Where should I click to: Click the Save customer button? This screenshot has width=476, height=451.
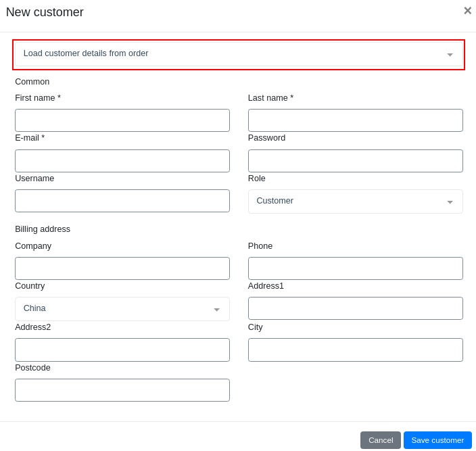[437, 440]
